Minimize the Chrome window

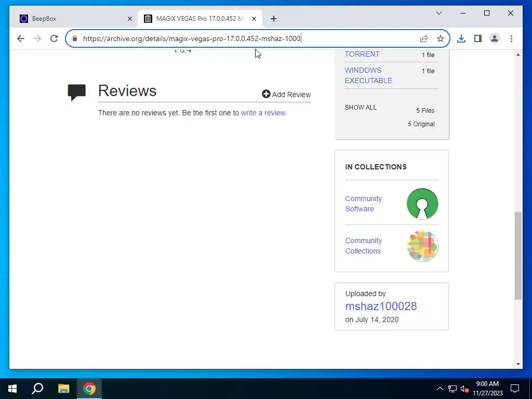pyautogui.click(x=463, y=13)
